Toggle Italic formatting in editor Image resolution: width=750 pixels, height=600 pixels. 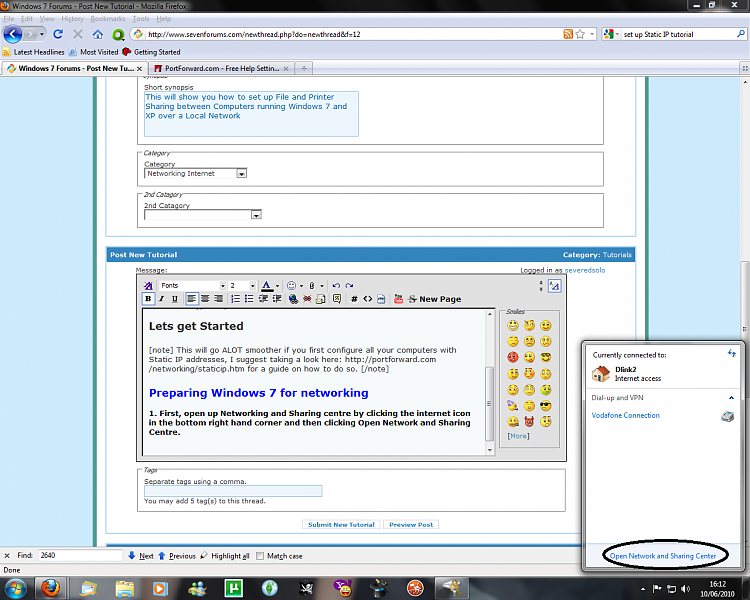(162, 299)
